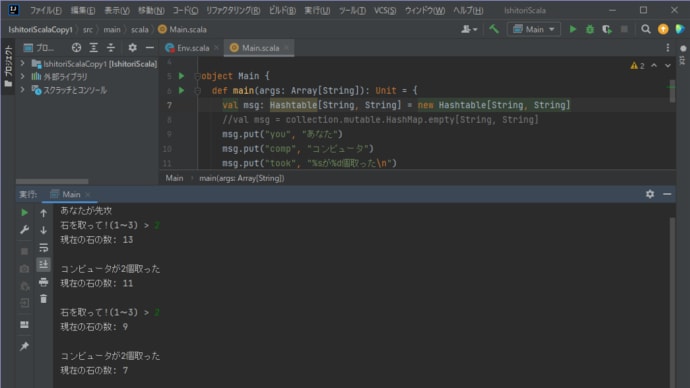This screenshot has height=388, width=690.
Task: Open the 移動(N) menu
Action: [151, 10]
